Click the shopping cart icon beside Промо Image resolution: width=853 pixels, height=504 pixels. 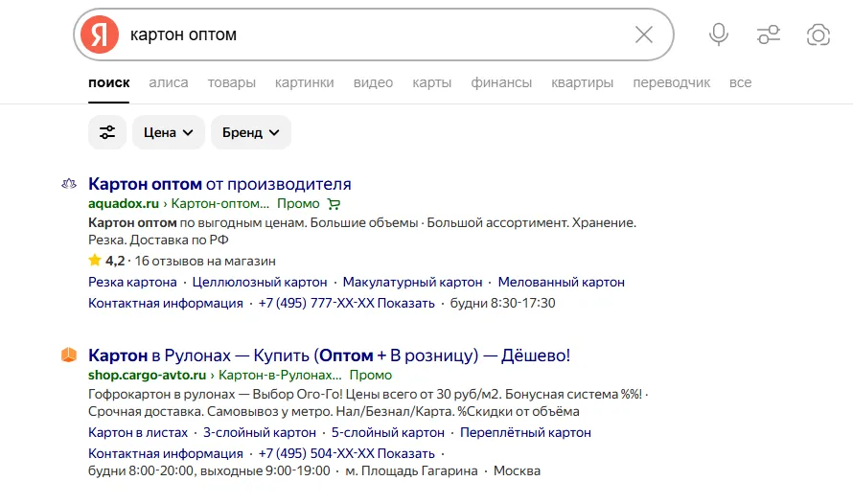pos(334,204)
